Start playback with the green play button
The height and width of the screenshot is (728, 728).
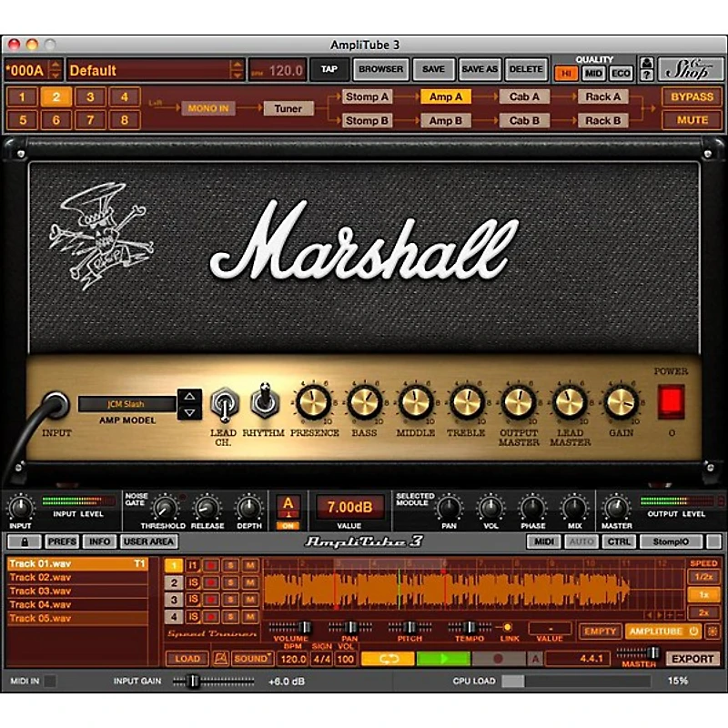(x=443, y=658)
